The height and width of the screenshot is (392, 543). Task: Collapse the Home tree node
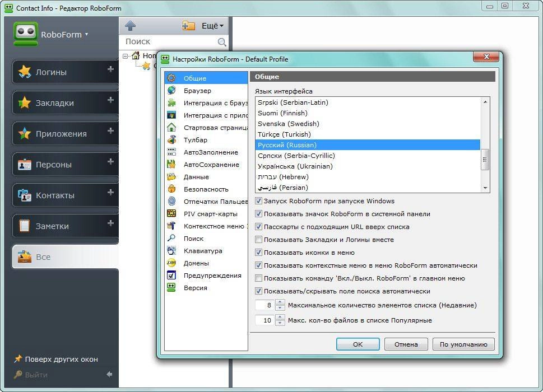click(126, 56)
